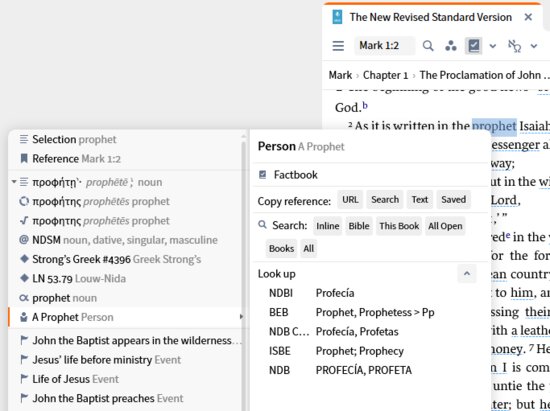
Task: Search Bible for A Prophet
Action: click(359, 226)
